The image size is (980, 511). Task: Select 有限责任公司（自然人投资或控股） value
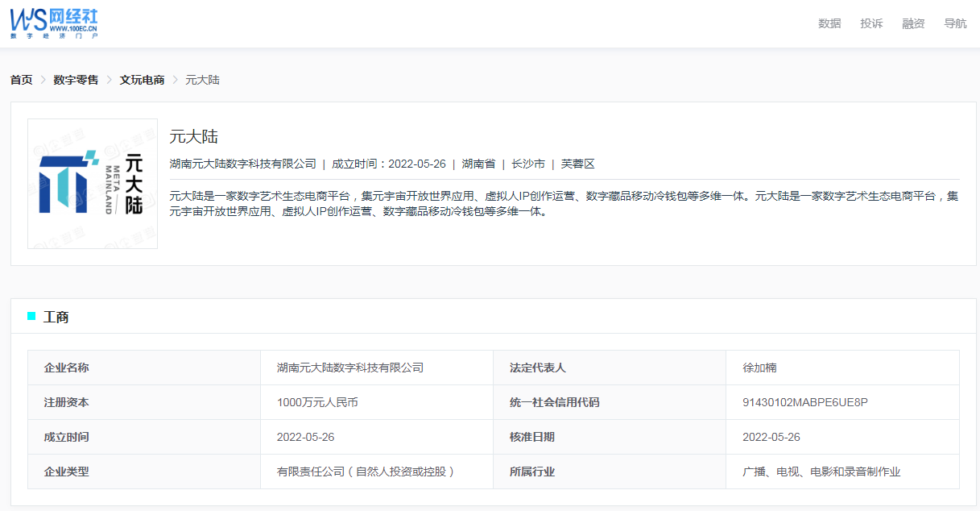click(366, 472)
